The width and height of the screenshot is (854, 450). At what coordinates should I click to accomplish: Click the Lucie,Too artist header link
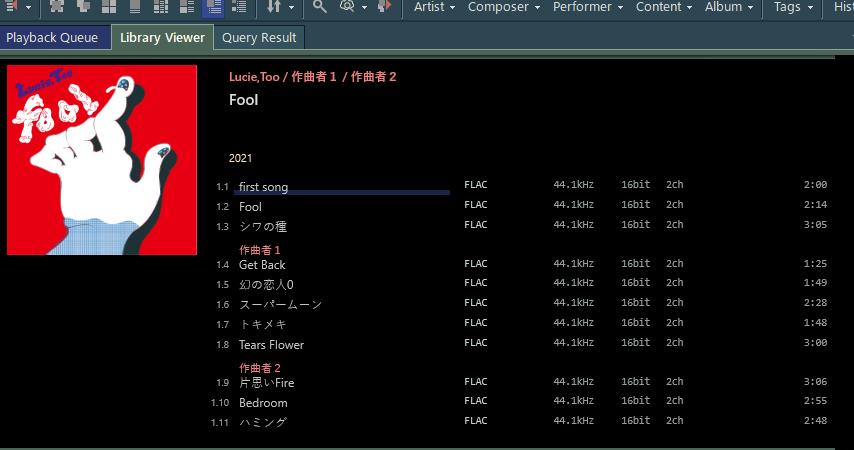point(254,77)
